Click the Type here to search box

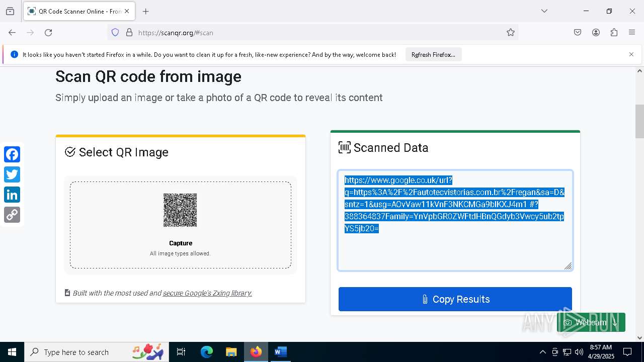pos(96,352)
